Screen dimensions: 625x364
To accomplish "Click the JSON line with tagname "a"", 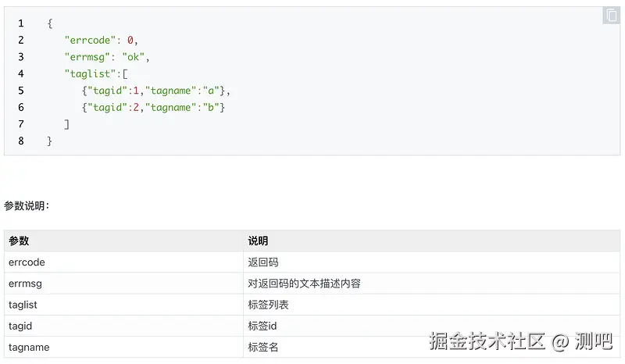I will click(x=156, y=91).
